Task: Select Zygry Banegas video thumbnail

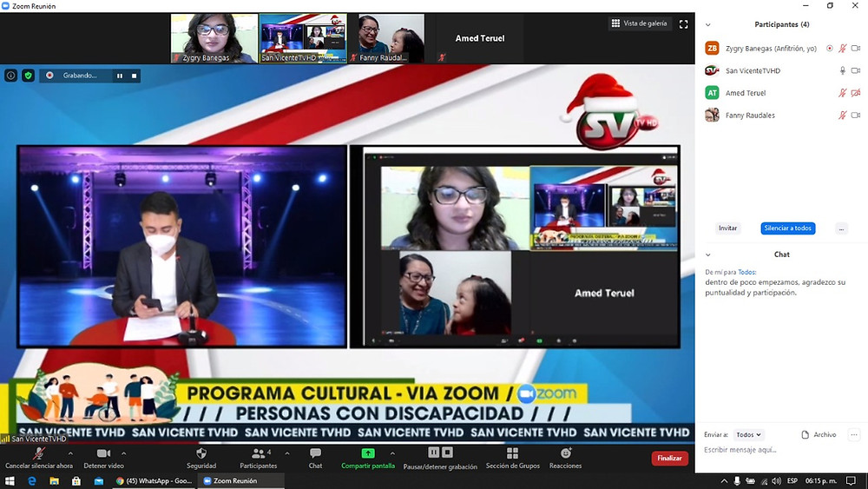Action: click(x=214, y=38)
